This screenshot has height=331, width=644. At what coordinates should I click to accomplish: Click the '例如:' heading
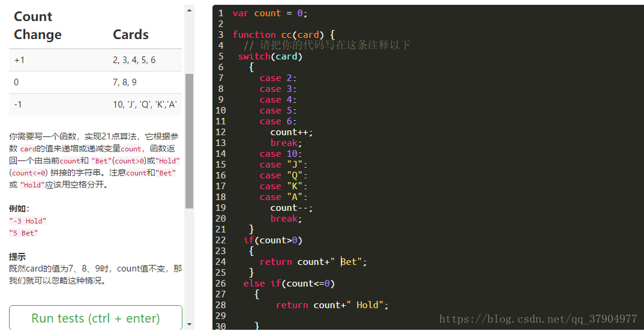(19, 208)
